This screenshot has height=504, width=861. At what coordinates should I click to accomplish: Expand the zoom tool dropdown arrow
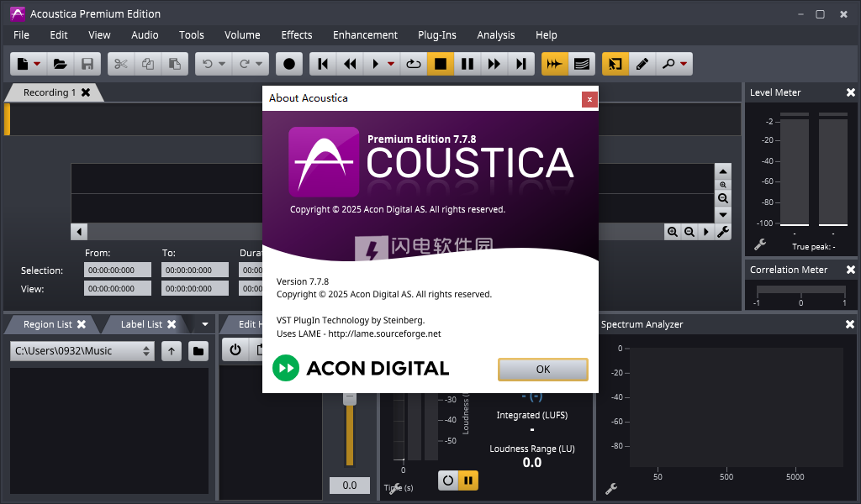(684, 64)
